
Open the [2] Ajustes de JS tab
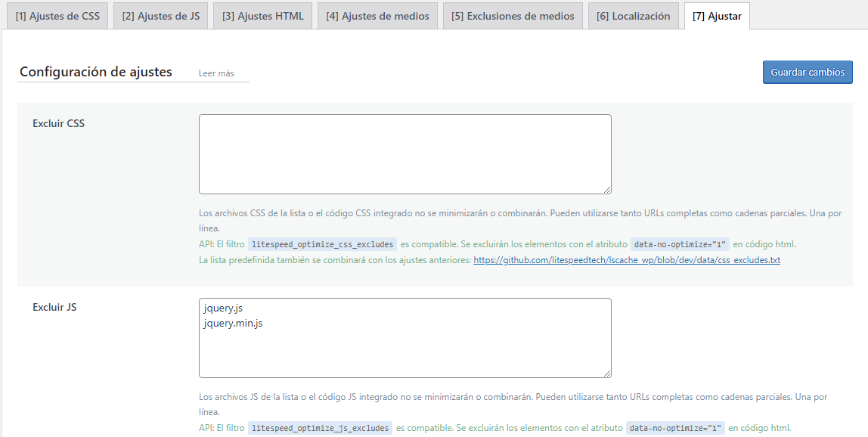tap(160, 14)
